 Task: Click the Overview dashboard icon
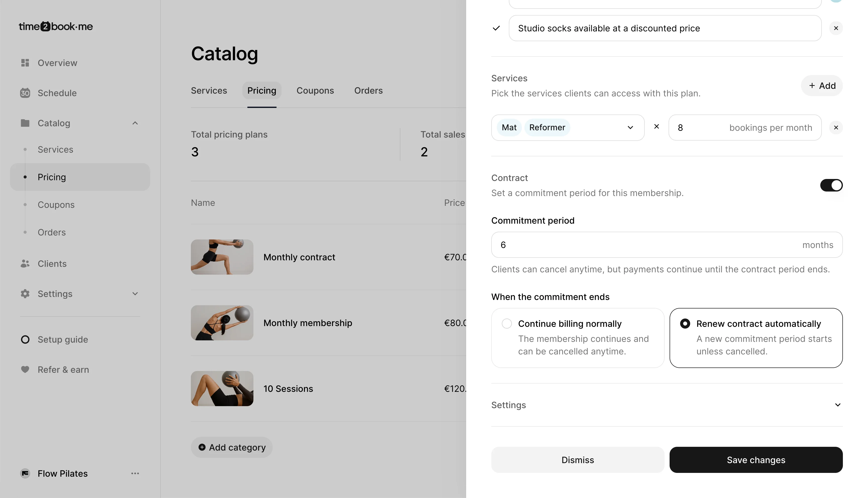pyautogui.click(x=25, y=63)
